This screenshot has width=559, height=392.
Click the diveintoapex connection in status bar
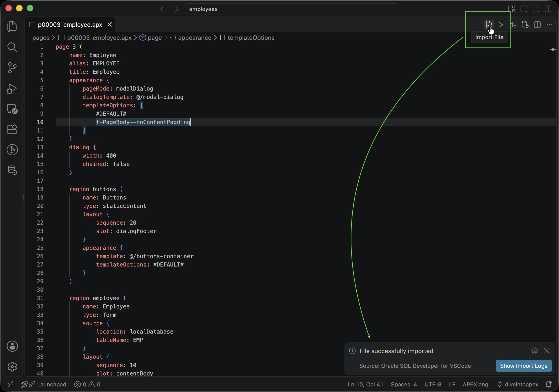point(517,384)
